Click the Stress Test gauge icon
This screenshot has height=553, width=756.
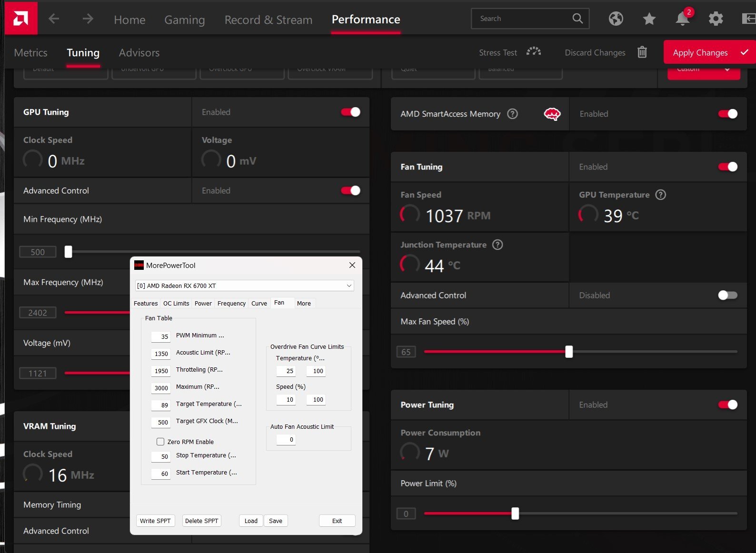(534, 51)
